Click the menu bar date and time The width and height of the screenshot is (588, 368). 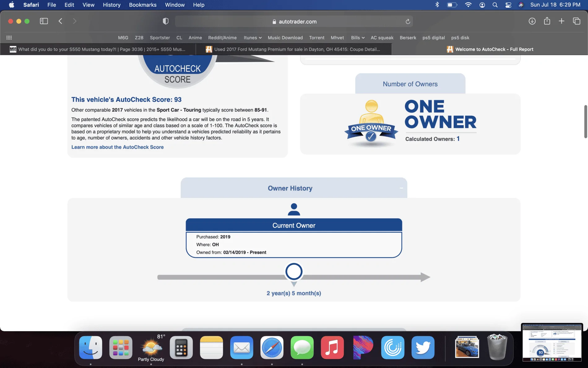(x=555, y=5)
